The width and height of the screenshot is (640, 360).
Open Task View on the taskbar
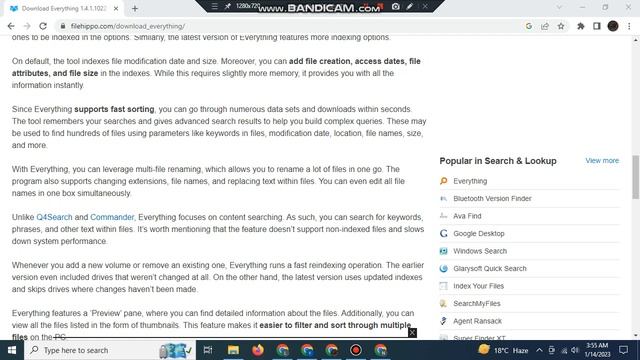click(x=208, y=350)
